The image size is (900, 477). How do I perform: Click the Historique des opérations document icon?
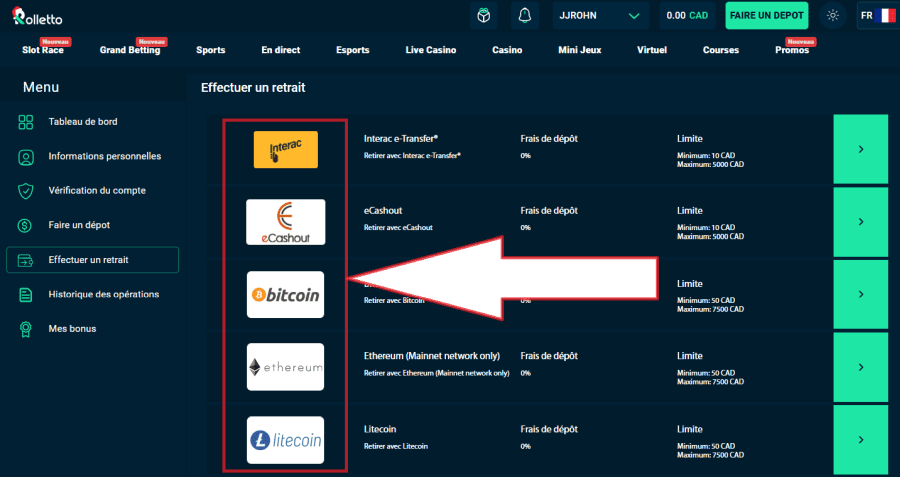coord(26,294)
